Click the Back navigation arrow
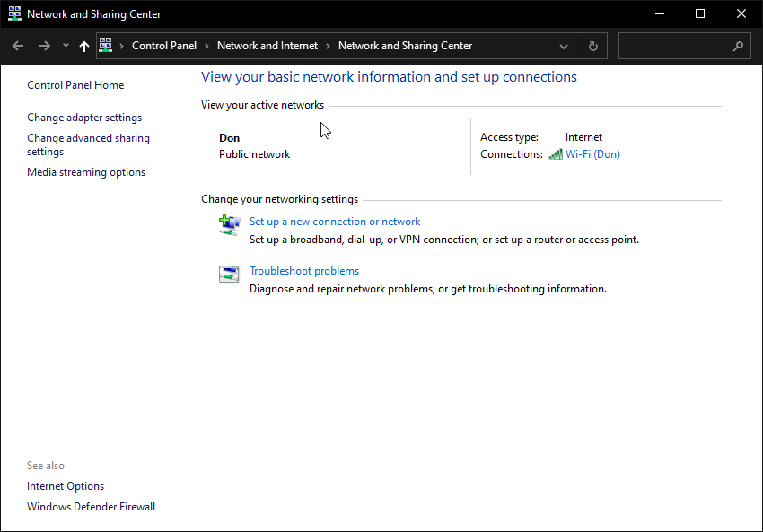The height and width of the screenshot is (532, 763). point(18,46)
